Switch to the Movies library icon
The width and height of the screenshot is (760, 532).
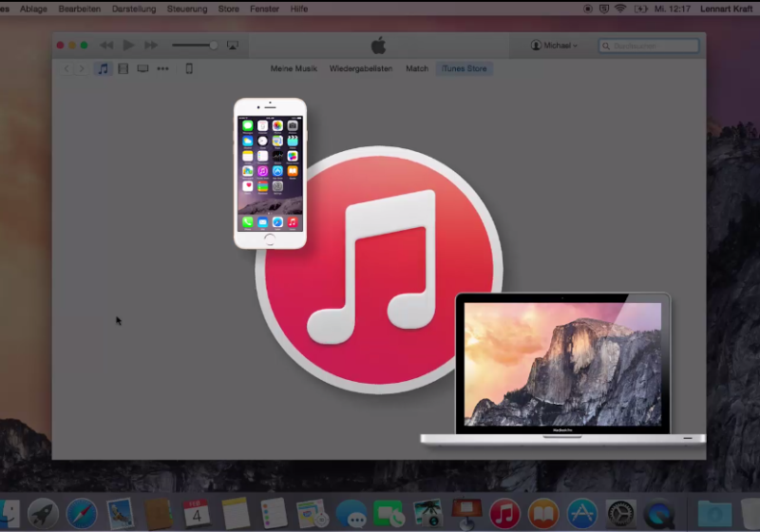click(x=123, y=68)
